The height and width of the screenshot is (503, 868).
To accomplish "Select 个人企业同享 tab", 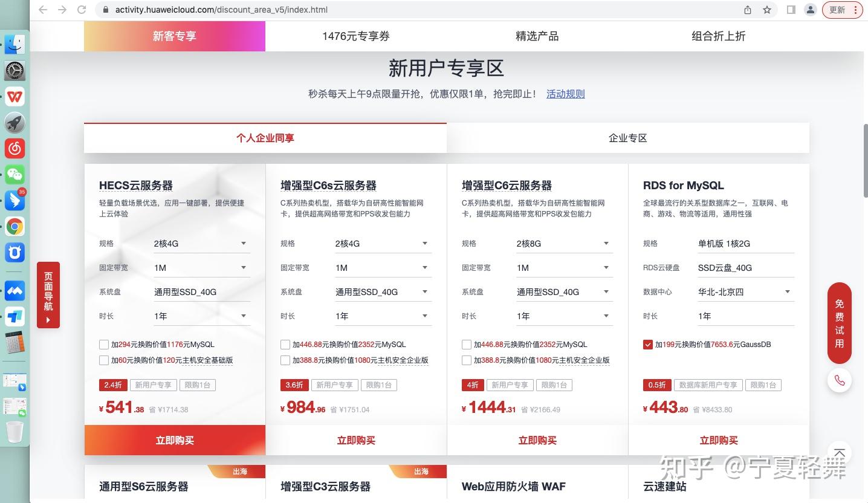I will click(265, 138).
